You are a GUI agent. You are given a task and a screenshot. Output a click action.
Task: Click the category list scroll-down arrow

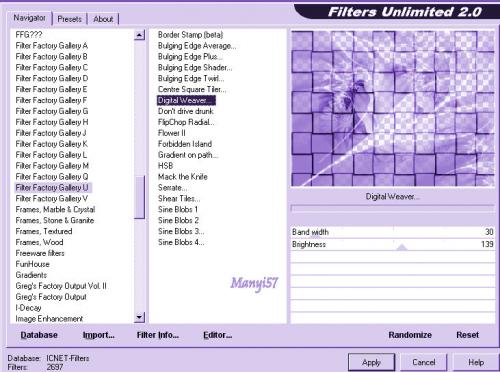[x=140, y=317]
